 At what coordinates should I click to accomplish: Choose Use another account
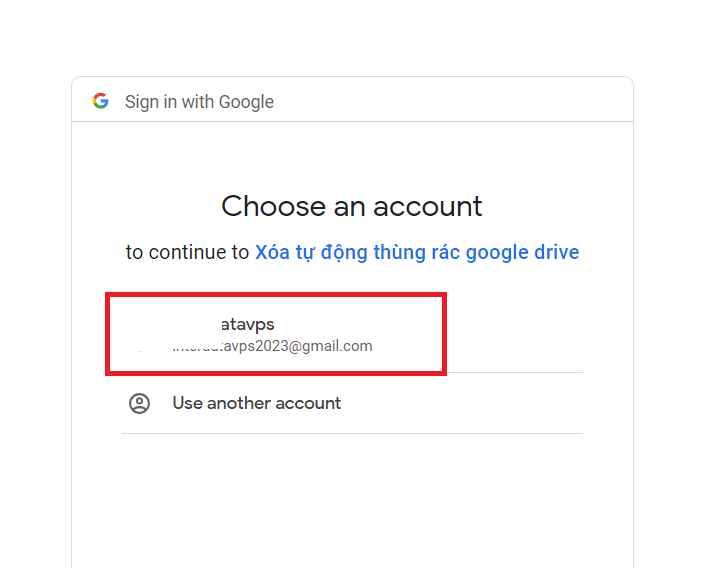pyautogui.click(x=352, y=403)
